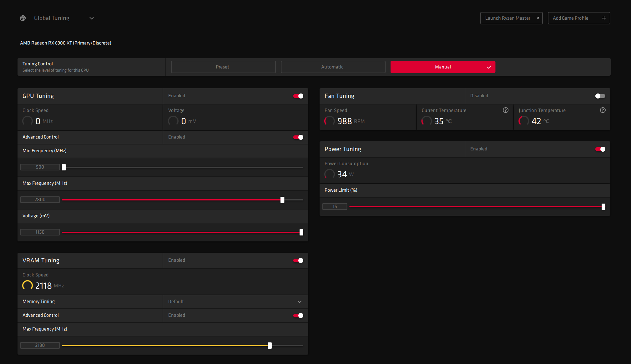This screenshot has height=364, width=631.
Task: Click the Max Frequency value field 2800
Action: (x=40, y=200)
